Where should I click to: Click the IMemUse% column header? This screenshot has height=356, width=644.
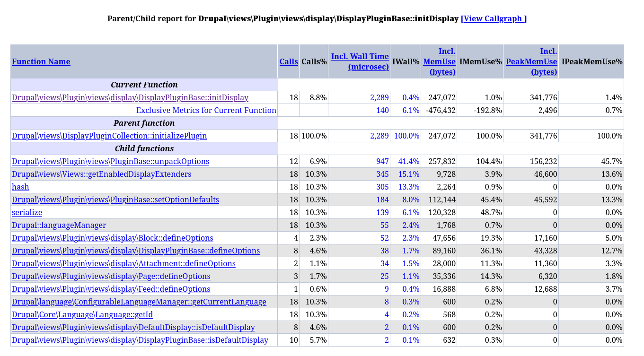click(480, 61)
